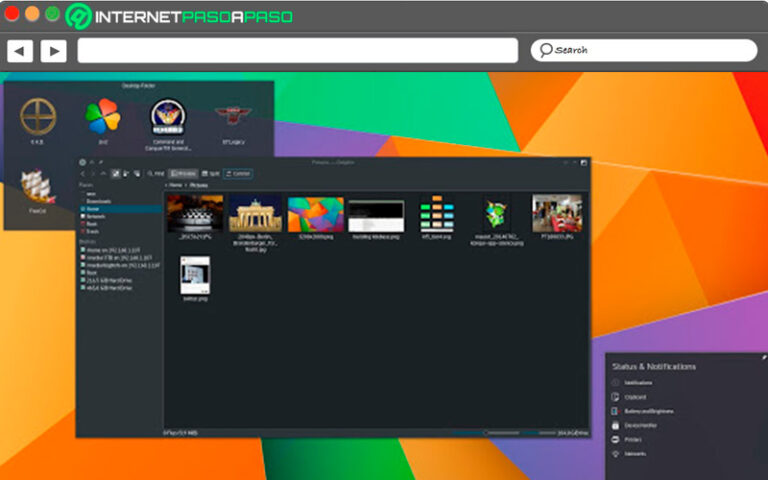The width and height of the screenshot is (768, 480).
Task: Adjust the zoom slider in Dolphin status bar
Action: click(518, 432)
